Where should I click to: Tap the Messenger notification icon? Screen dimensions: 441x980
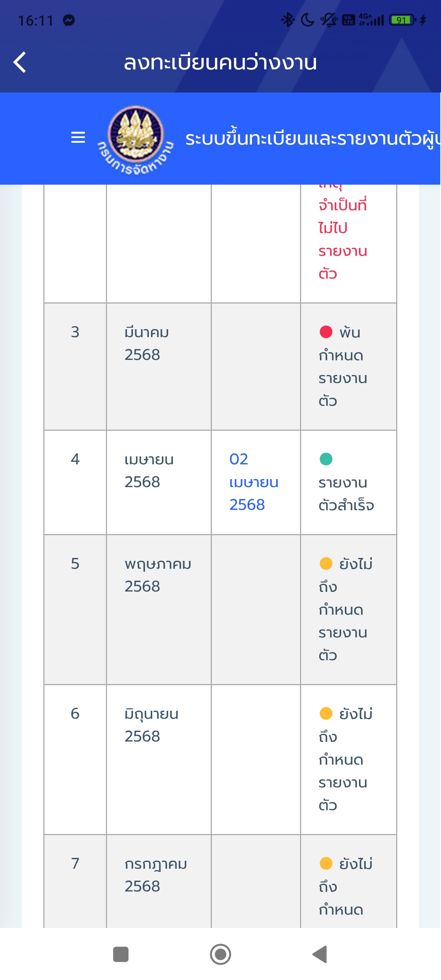tap(69, 20)
